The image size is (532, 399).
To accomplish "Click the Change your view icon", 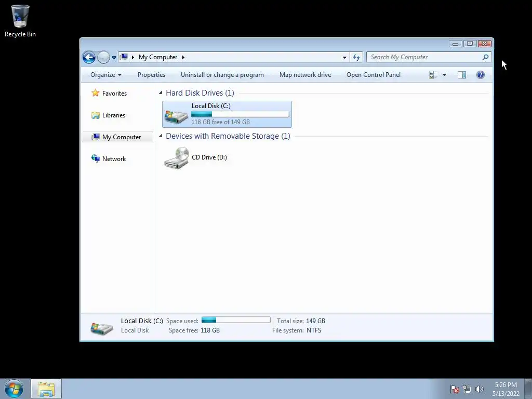I will coord(433,75).
